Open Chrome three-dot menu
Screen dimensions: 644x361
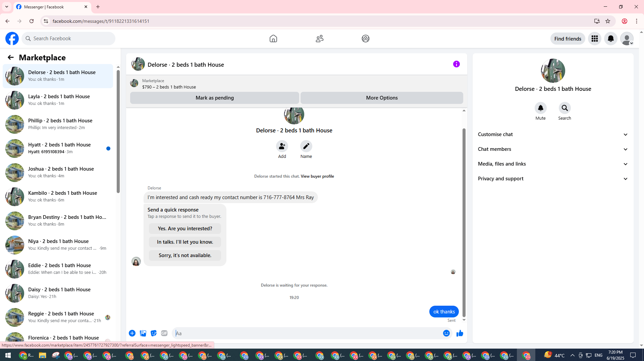[x=637, y=21]
